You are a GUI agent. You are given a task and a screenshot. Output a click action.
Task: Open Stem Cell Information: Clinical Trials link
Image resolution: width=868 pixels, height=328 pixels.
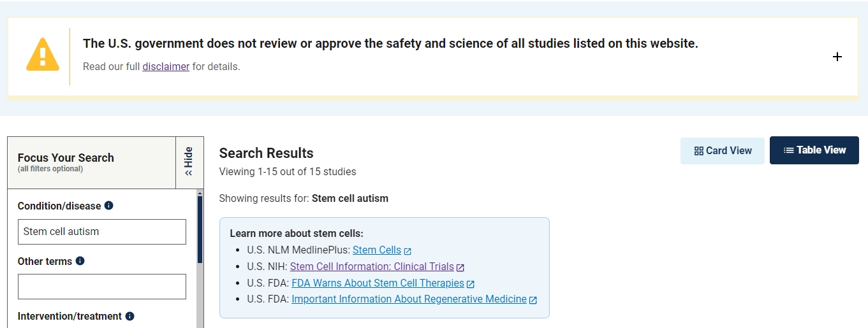click(x=372, y=267)
